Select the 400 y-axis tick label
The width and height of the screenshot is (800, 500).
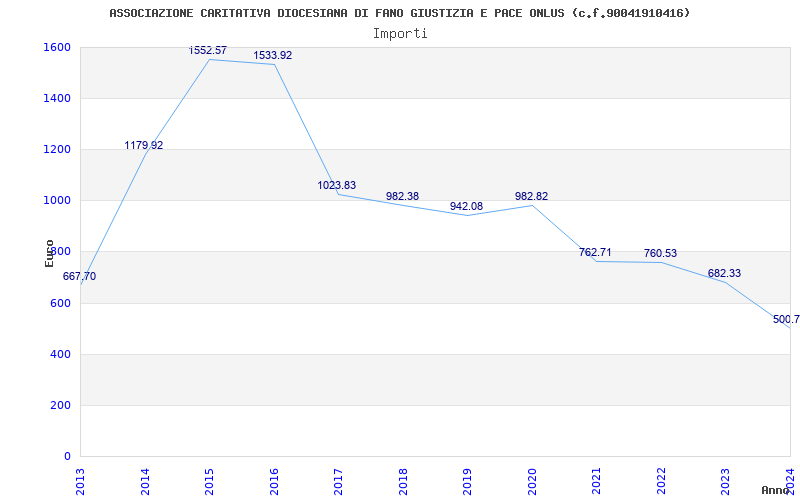[60, 354]
